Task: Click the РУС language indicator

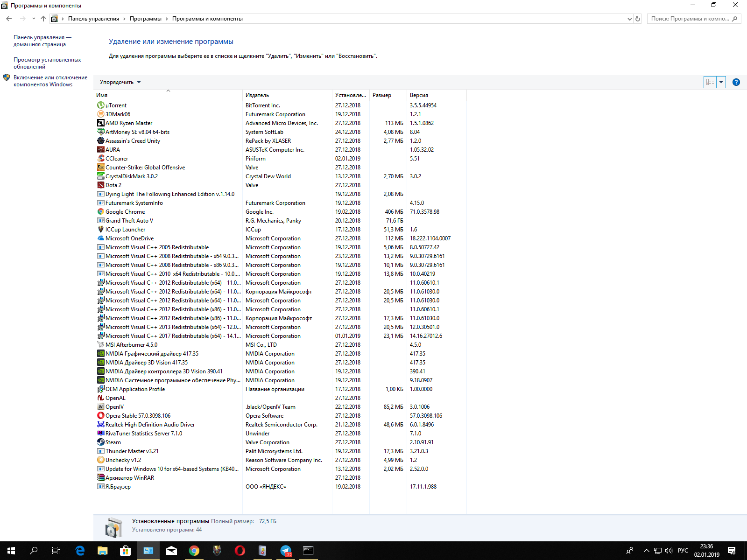Action: [683, 551]
